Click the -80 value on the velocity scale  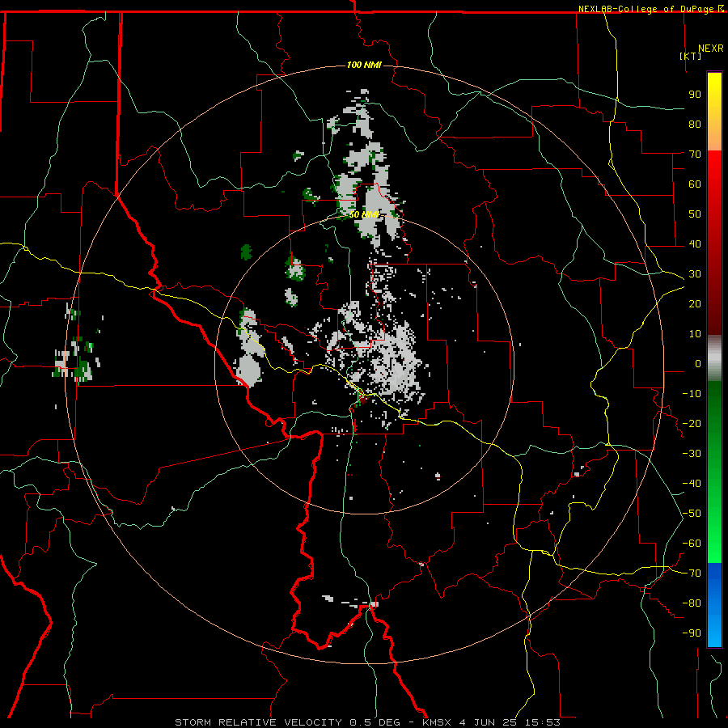click(x=692, y=603)
